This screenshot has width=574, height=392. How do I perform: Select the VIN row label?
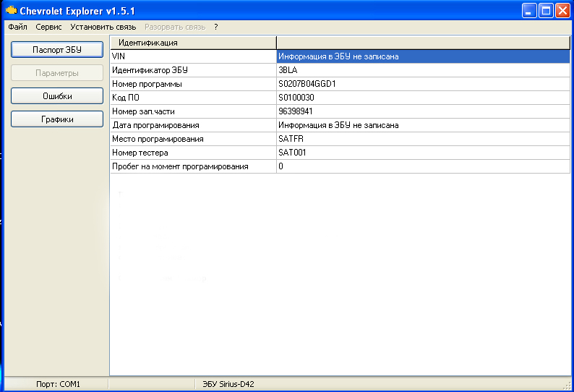coord(193,56)
